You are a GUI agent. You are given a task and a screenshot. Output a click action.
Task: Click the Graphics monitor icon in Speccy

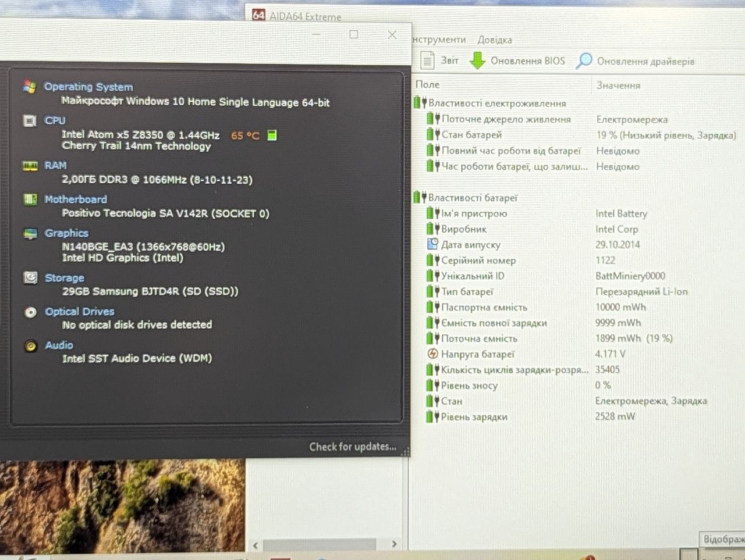[x=30, y=233]
